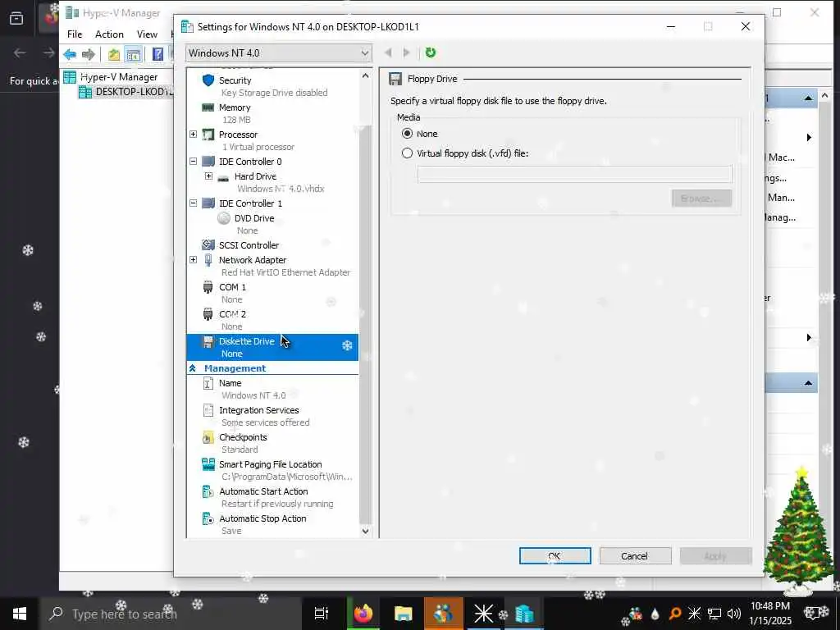The height and width of the screenshot is (630, 840).
Task: Select the Automatic Start Action icon
Action: click(x=208, y=491)
